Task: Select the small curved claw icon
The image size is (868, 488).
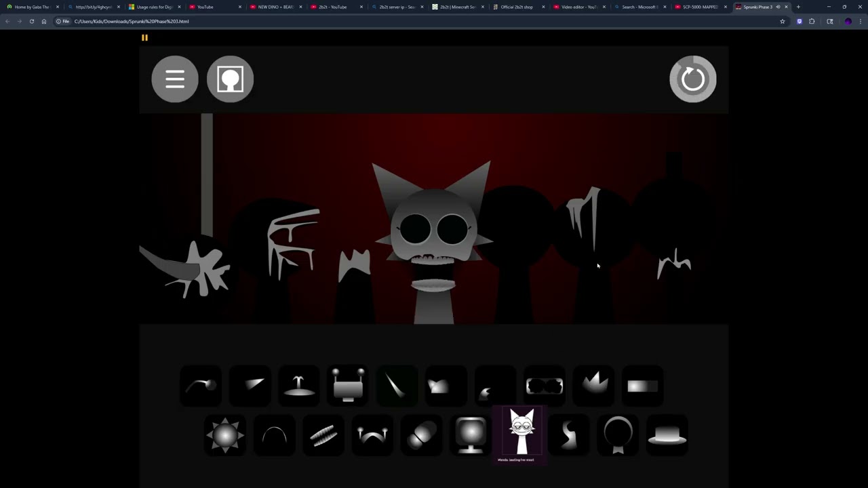Action: [x=495, y=386]
